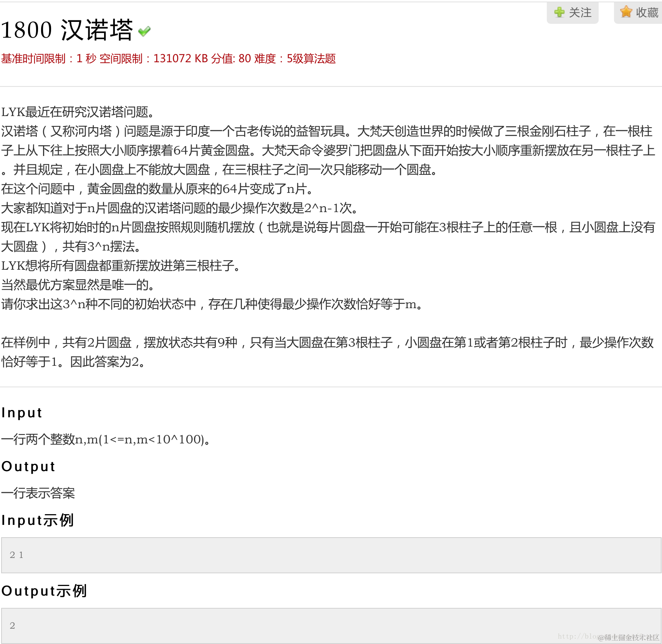Follow the problem with the 关注 button
The image size is (662, 644).
tap(573, 13)
